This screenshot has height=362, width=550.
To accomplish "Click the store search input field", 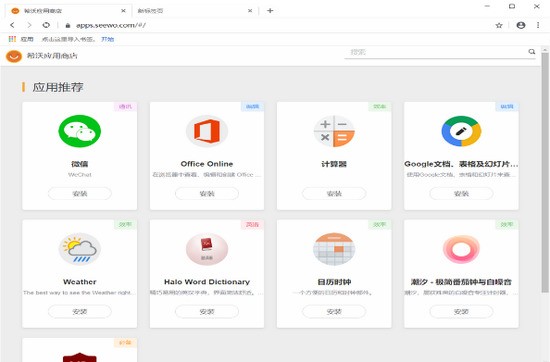I will 440,52.
